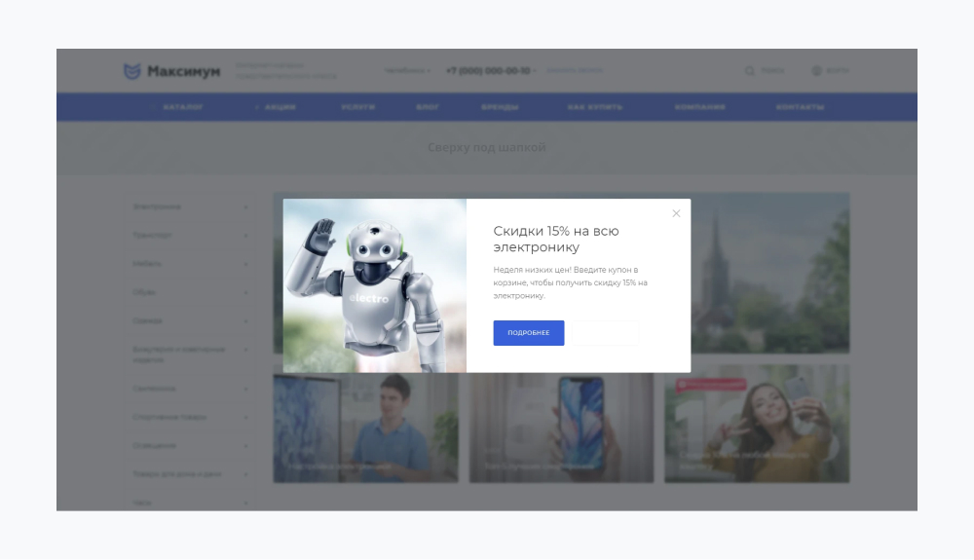Select Контакты in the navigation bar
The image size is (974, 560).
[x=800, y=107]
